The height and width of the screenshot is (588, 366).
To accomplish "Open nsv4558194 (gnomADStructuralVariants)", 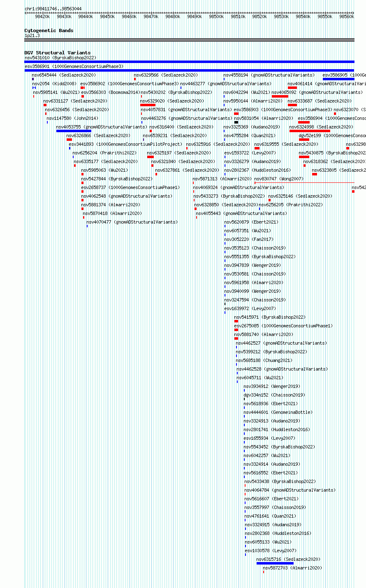I will (x=269, y=75).
